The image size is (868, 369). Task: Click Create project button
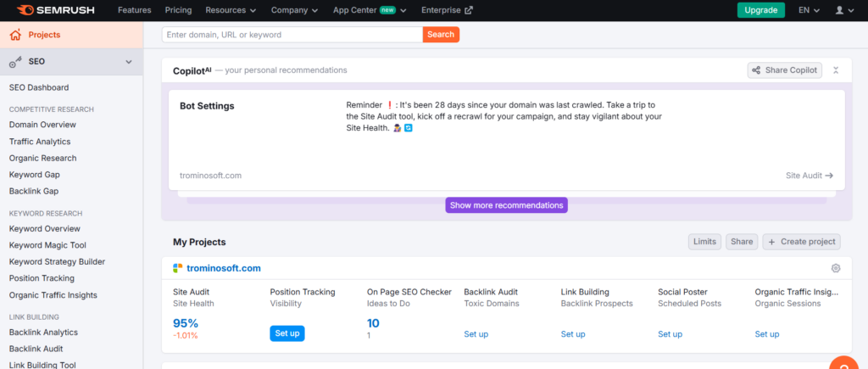click(x=802, y=242)
